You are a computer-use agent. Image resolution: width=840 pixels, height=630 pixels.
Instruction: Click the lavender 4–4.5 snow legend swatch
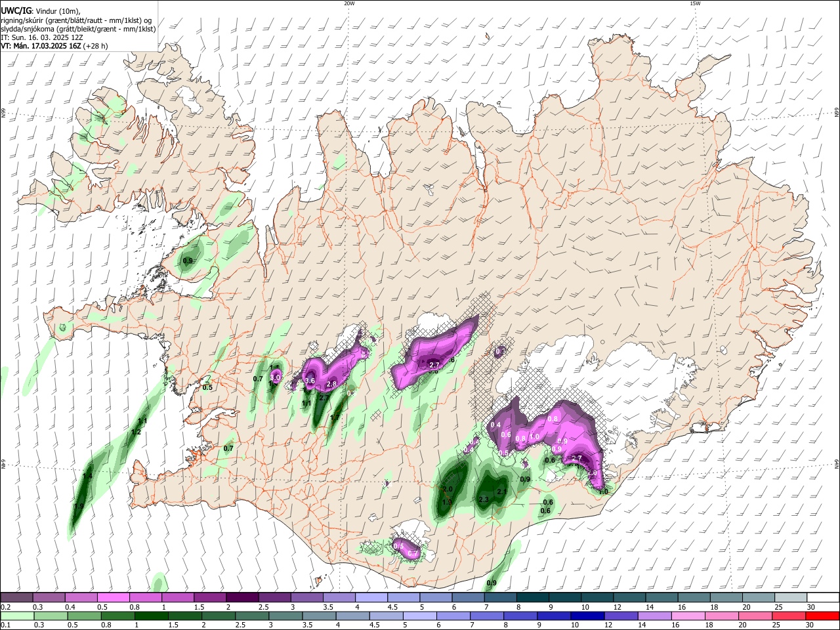point(371,597)
